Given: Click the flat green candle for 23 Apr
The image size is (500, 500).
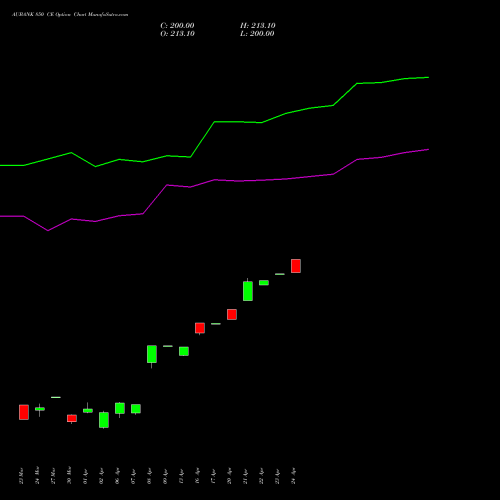Looking at the screenshot, I should coord(280,274).
